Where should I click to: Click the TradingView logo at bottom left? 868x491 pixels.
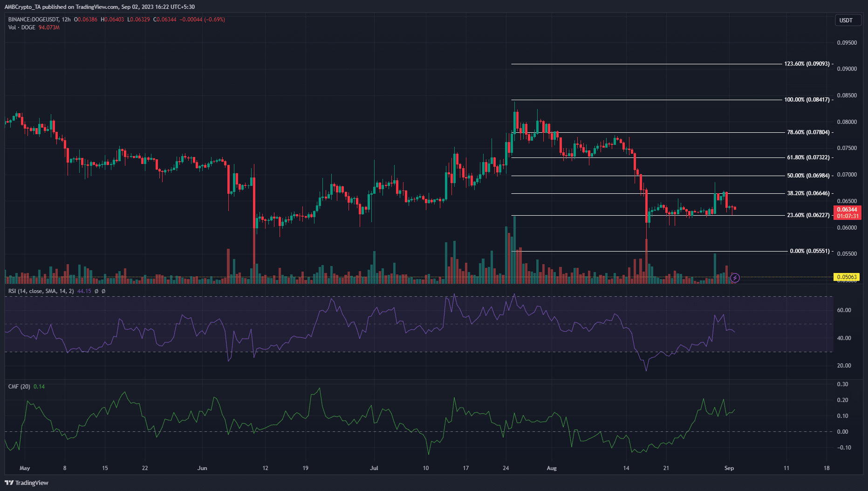pos(27,483)
